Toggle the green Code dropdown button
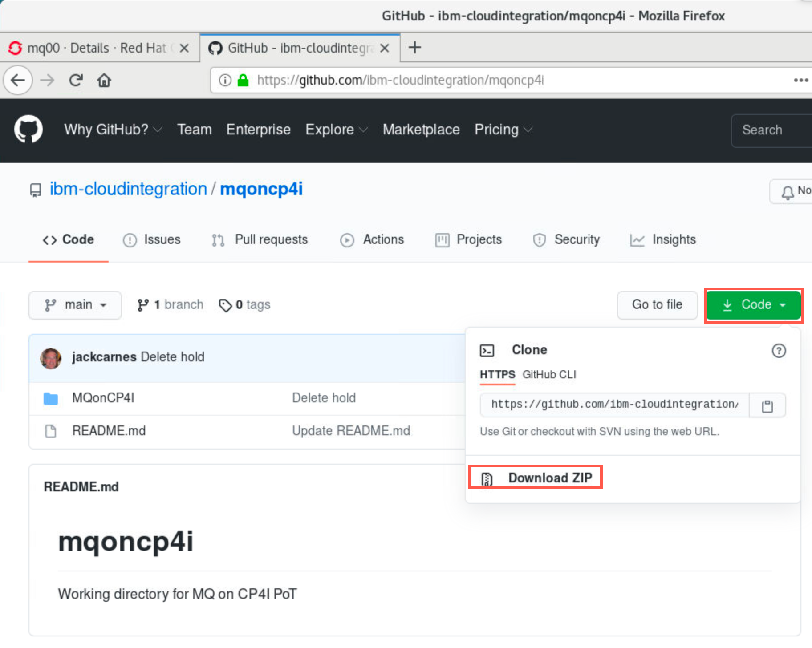Viewport: 812px width, 648px height. click(x=754, y=305)
